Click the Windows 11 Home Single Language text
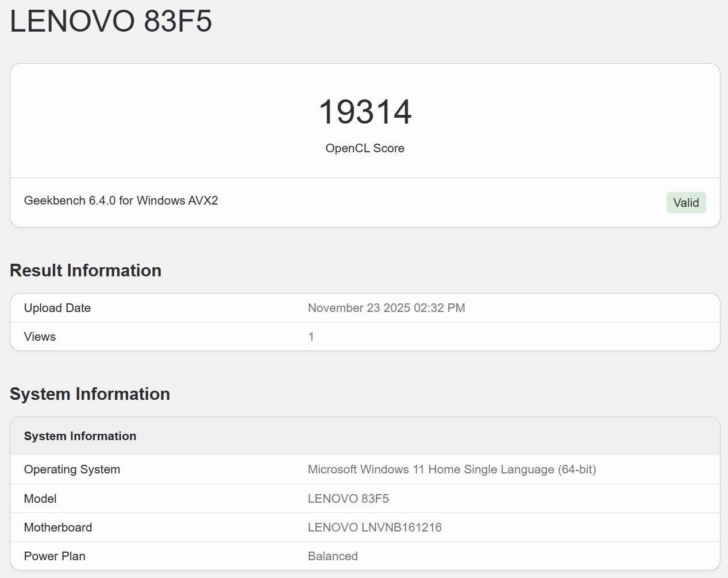728x578 pixels. pos(452,469)
